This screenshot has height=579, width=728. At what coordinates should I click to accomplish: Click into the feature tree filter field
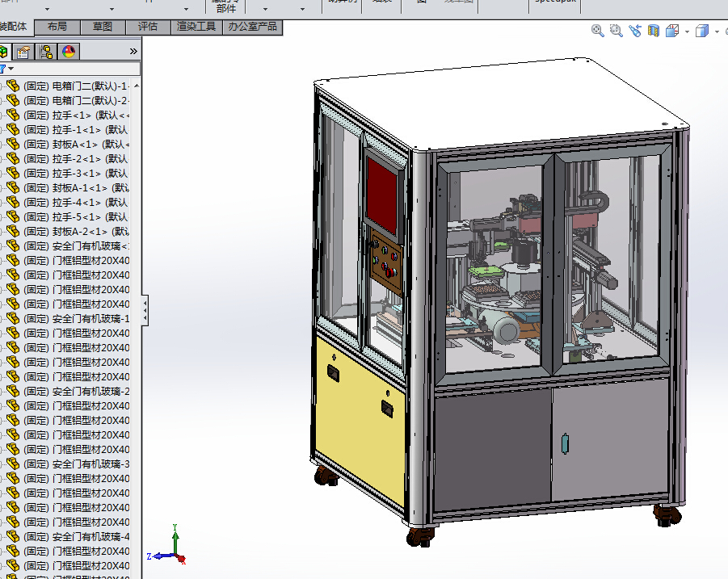pos(77,69)
